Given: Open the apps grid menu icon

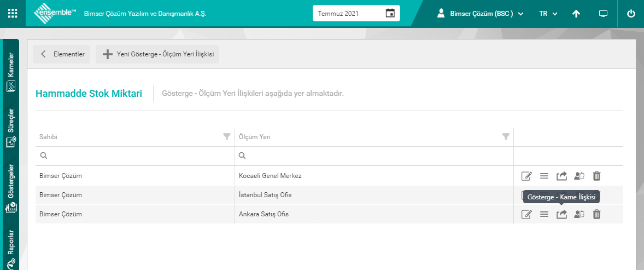Looking at the screenshot, I should click(13, 13).
